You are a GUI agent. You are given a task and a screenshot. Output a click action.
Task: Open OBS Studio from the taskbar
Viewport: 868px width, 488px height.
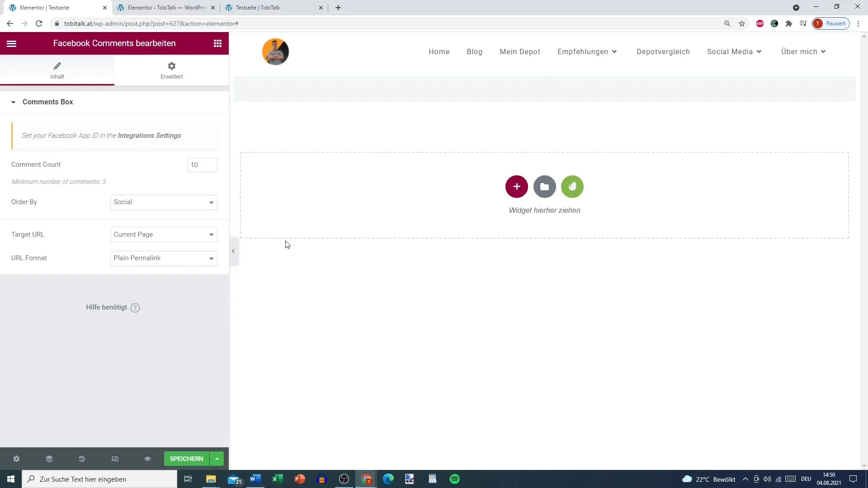click(344, 479)
